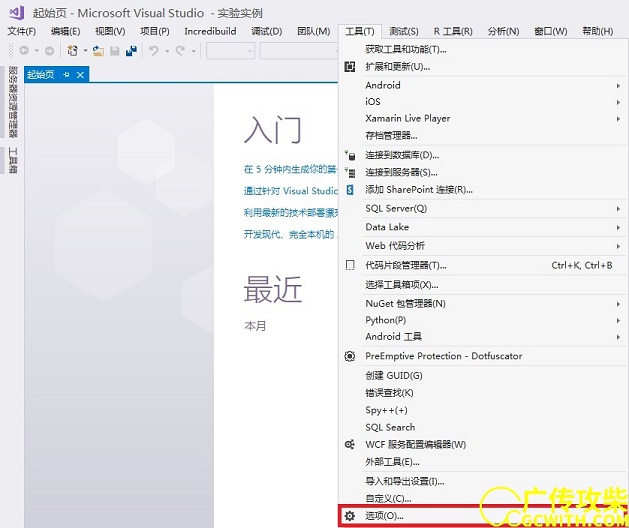Image resolution: width=629 pixels, height=528 pixels.
Task: Open the 测试(S) menu
Action: click(x=404, y=31)
